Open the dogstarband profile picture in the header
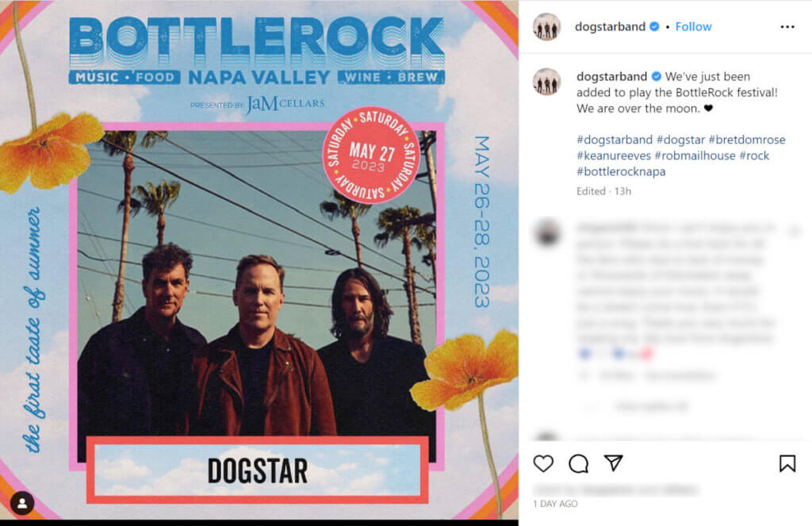 pyautogui.click(x=546, y=27)
